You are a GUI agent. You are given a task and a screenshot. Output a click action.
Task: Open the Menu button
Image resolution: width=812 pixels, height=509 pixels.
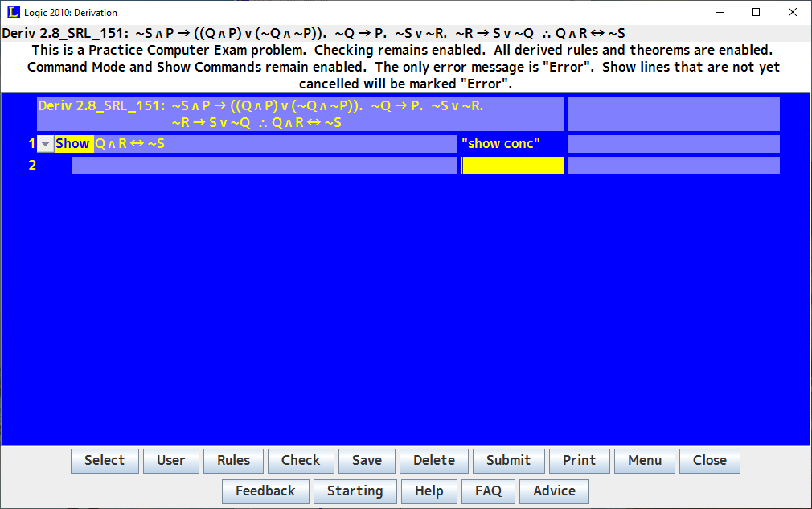(x=645, y=460)
